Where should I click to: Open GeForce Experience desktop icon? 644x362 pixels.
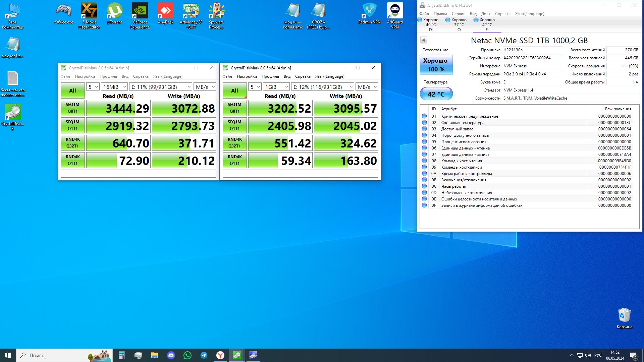pyautogui.click(x=140, y=16)
